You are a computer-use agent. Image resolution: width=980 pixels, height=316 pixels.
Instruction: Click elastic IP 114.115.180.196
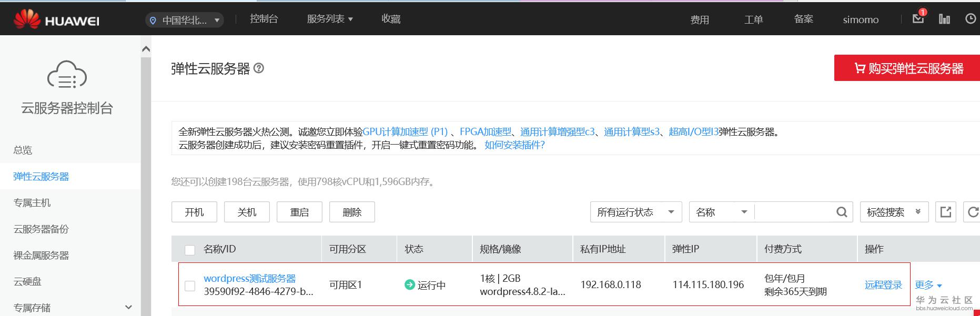tap(708, 285)
